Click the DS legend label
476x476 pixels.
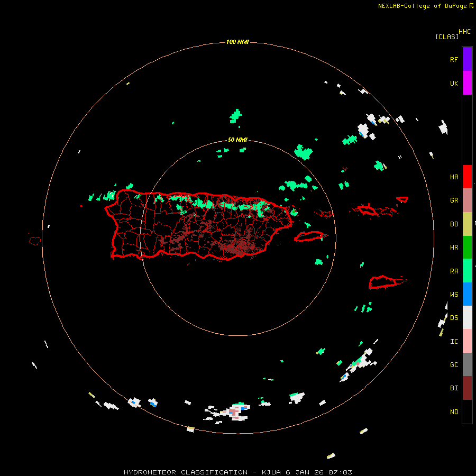[454, 317]
